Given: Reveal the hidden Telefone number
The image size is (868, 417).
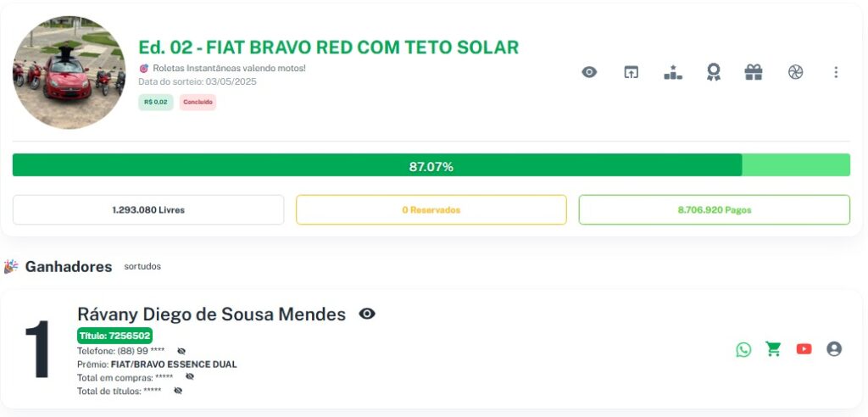Looking at the screenshot, I should (181, 351).
